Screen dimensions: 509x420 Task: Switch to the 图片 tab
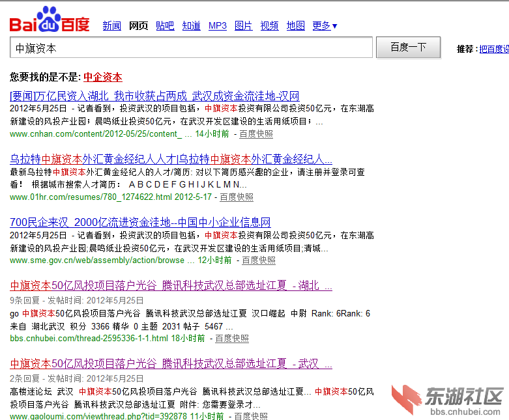[x=244, y=25]
